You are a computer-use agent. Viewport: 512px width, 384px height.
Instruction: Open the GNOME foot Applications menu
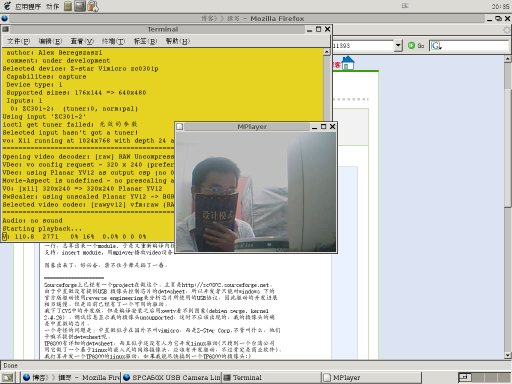point(23,6)
